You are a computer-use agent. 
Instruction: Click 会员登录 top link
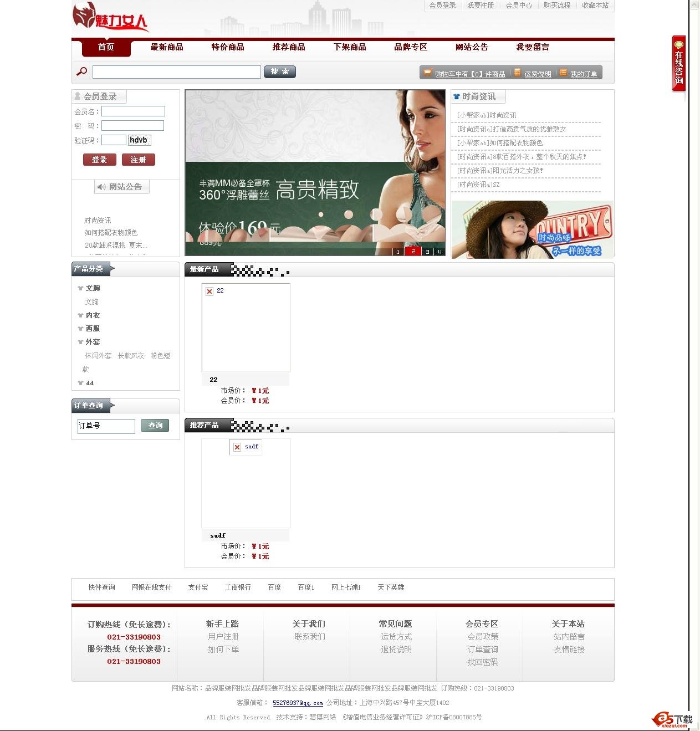pyautogui.click(x=442, y=6)
